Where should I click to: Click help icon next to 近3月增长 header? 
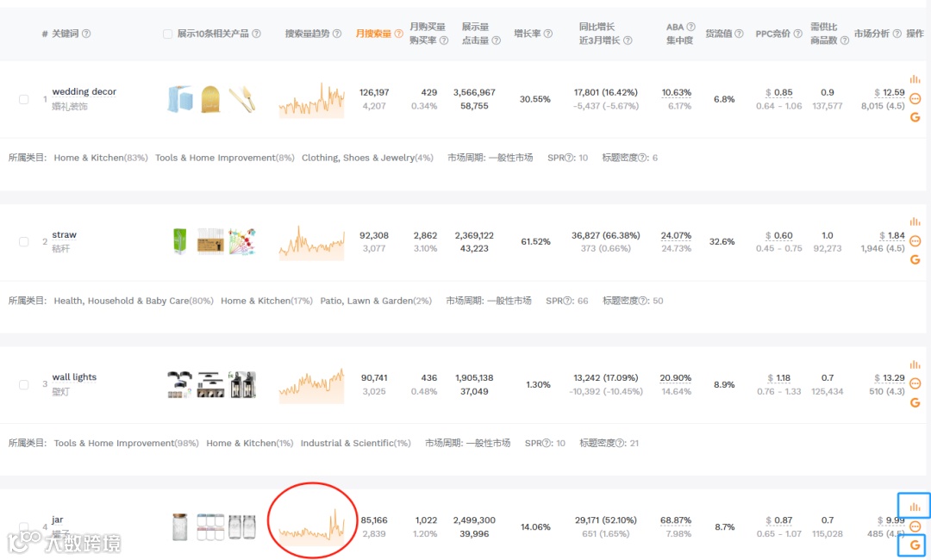click(x=628, y=40)
